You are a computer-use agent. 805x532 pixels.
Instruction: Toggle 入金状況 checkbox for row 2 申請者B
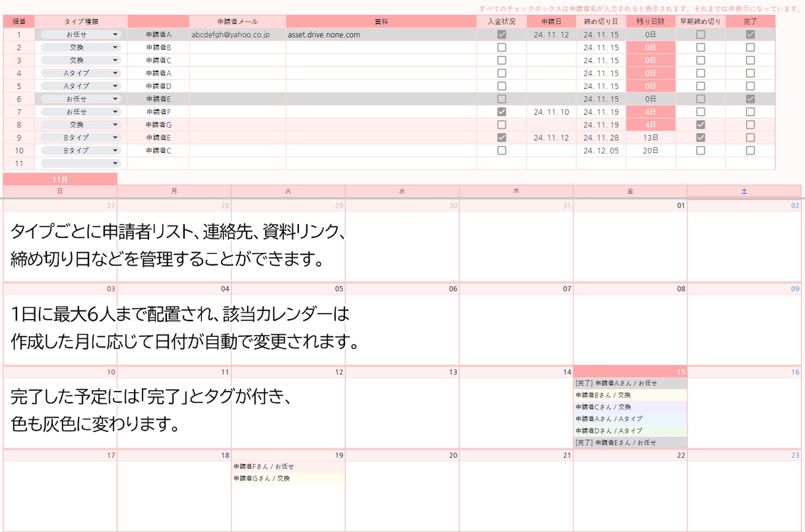click(501, 47)
